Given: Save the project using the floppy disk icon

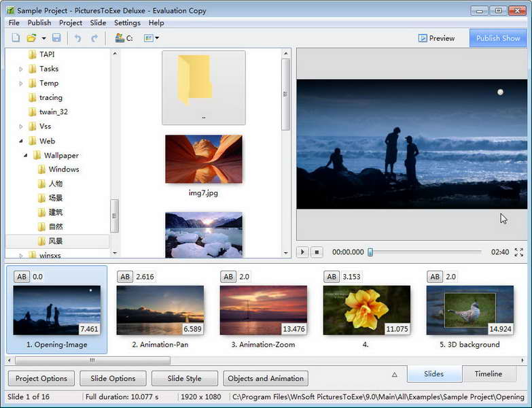Looking at the screenshot, I should point(56,37).
